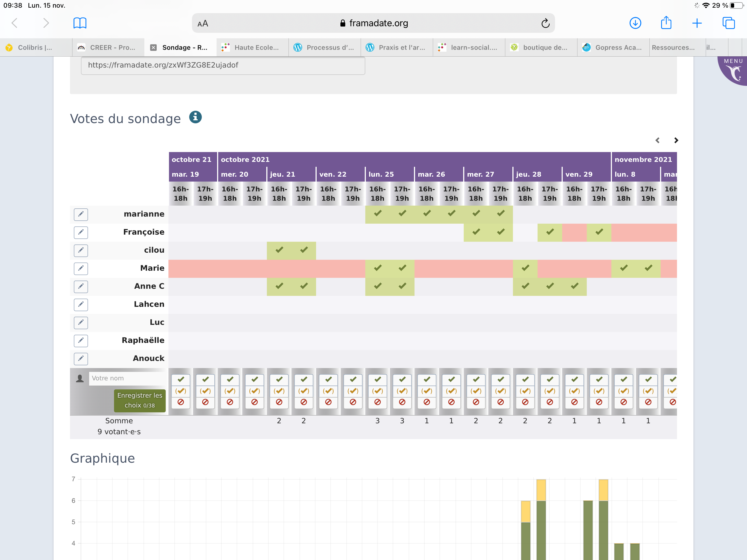Switch to the Haute Ecole tab
747x560 pixels.
click(252, 48)
